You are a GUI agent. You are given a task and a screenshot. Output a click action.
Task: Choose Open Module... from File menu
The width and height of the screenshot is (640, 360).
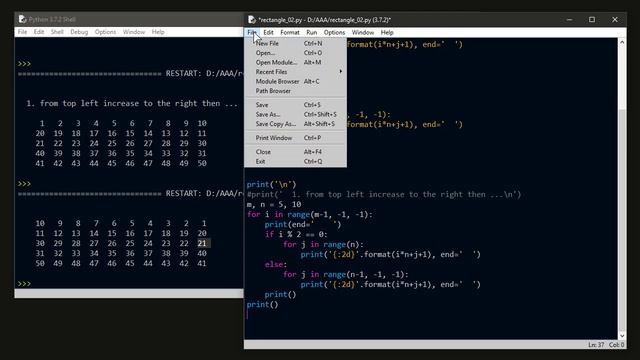296,62
